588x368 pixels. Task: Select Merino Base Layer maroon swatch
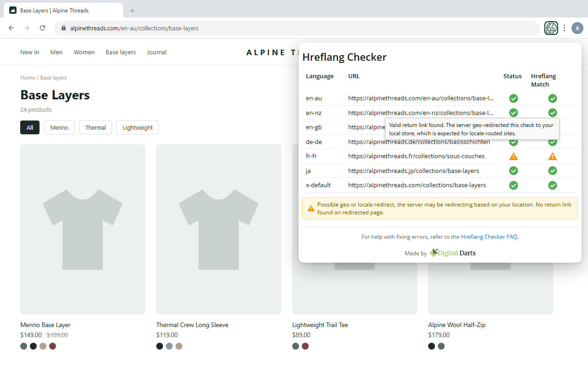tap(52, 346)
